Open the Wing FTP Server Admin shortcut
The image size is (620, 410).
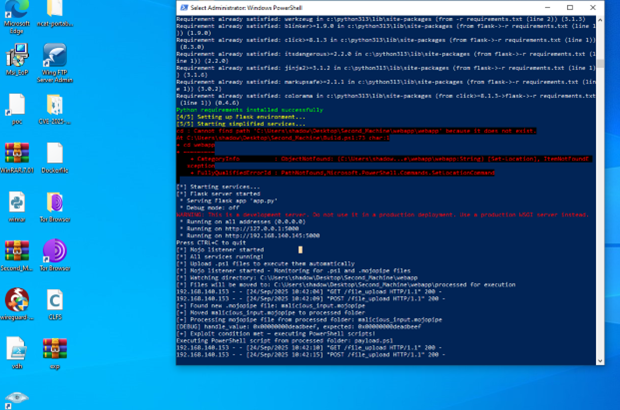(x=55, y=56)
